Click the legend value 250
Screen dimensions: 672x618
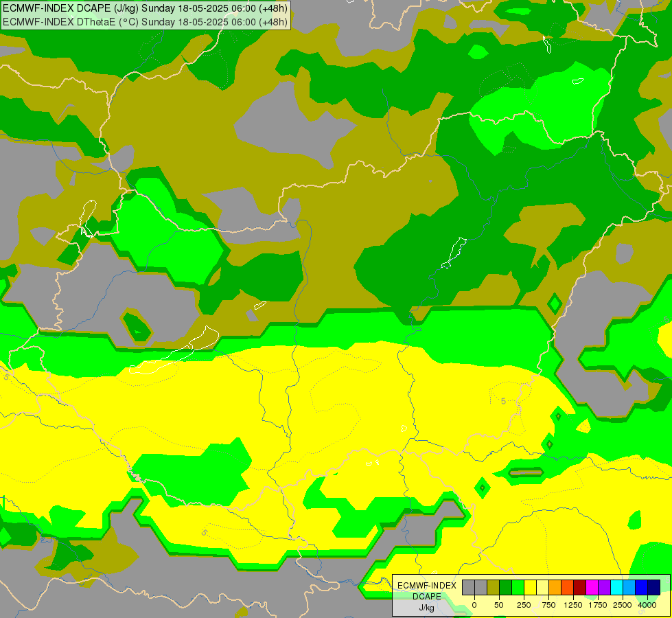[524, 605]
